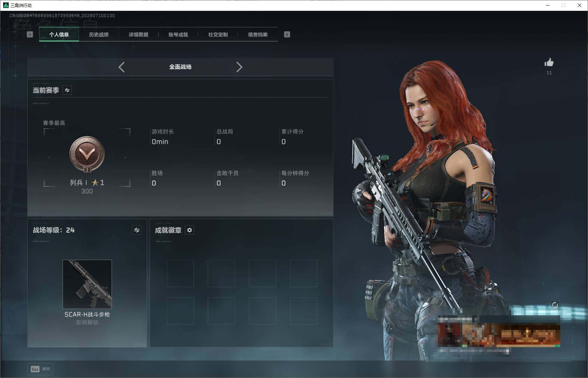Click the E key next-tab icon
This screenshot has height=378, width=588.
point(287,34)
